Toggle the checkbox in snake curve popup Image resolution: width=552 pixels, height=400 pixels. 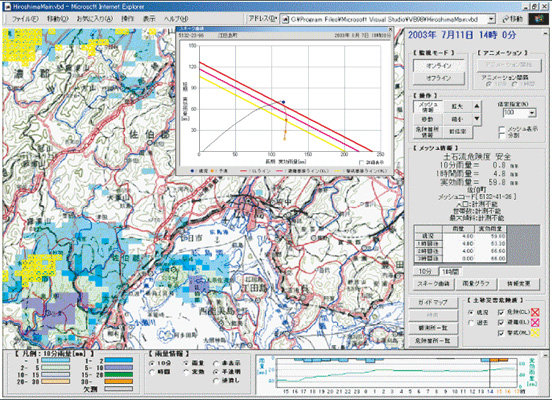(361, 163)
